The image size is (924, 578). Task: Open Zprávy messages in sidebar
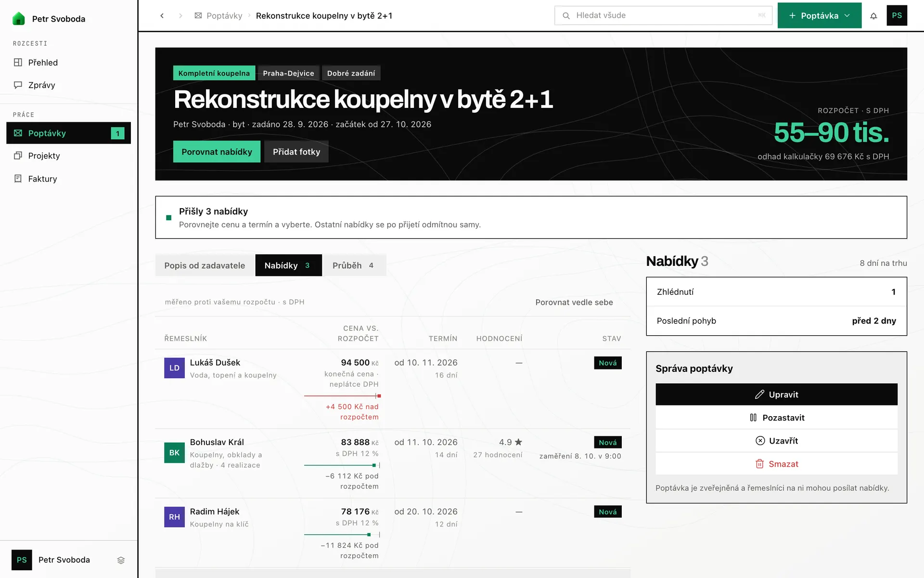(68, 85)
